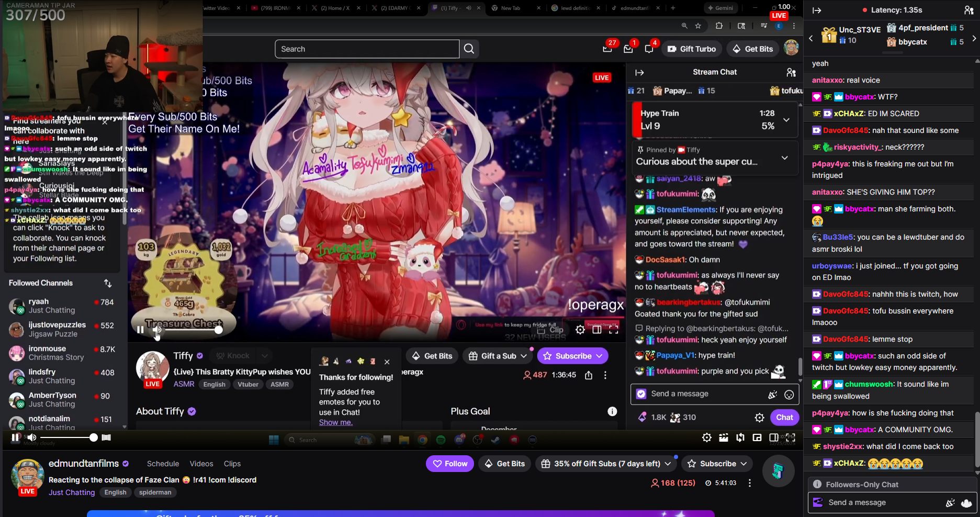Click the clip clapperboard icon on edmundtanfilms player
The image size is (980, 517).
(x=724, y=437)
